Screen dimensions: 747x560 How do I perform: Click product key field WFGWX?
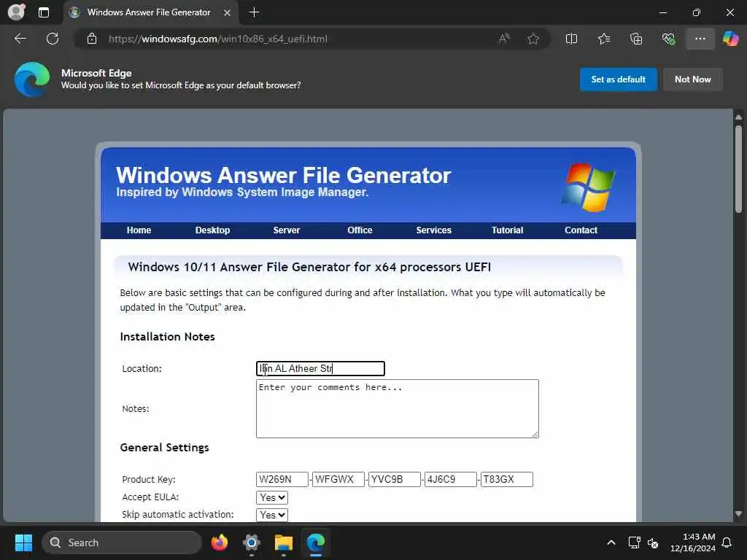(x=338, y=479)
